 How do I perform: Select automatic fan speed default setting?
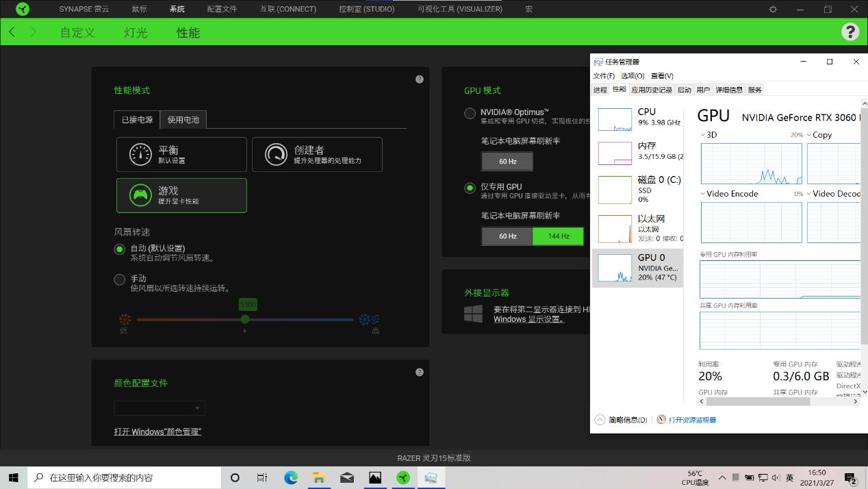point(120,249)
